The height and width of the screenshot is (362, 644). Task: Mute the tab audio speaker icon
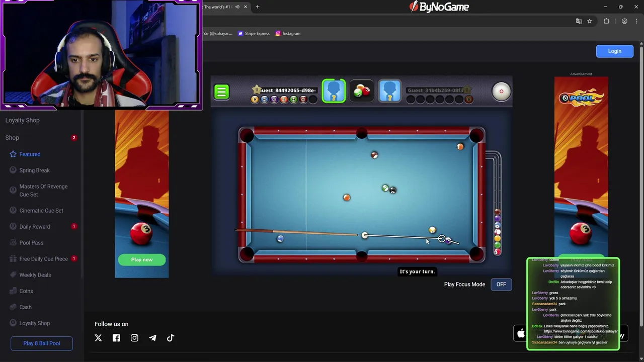pyautogui.click(x=237, y=7)
